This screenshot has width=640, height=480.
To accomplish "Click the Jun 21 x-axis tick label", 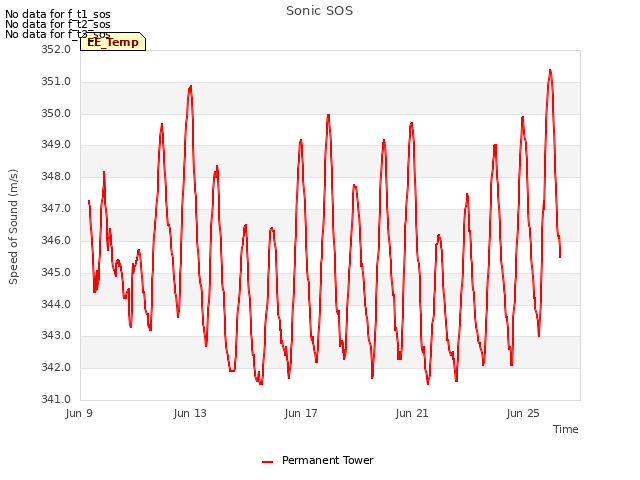I will [412, 413].
